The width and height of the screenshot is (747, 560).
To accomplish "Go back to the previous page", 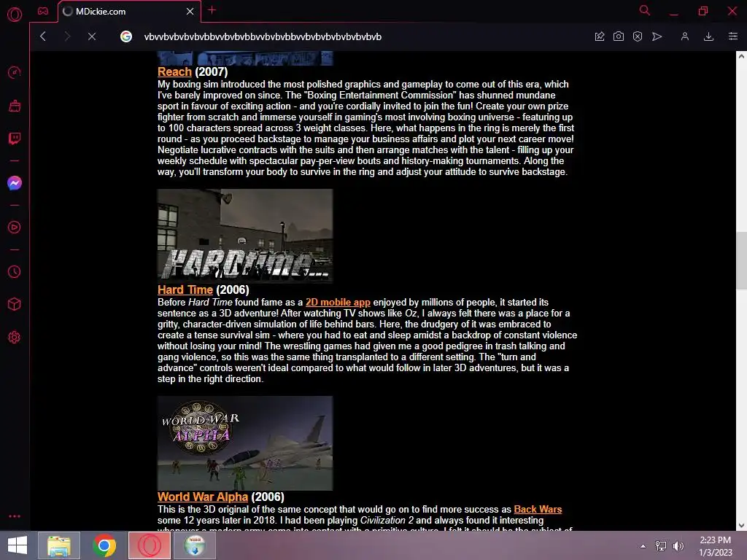I will (x=43, y=36).
